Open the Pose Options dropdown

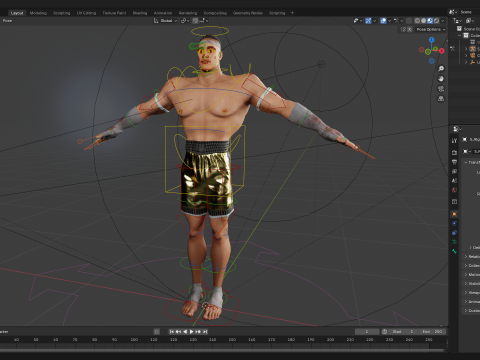pos(431,29)
